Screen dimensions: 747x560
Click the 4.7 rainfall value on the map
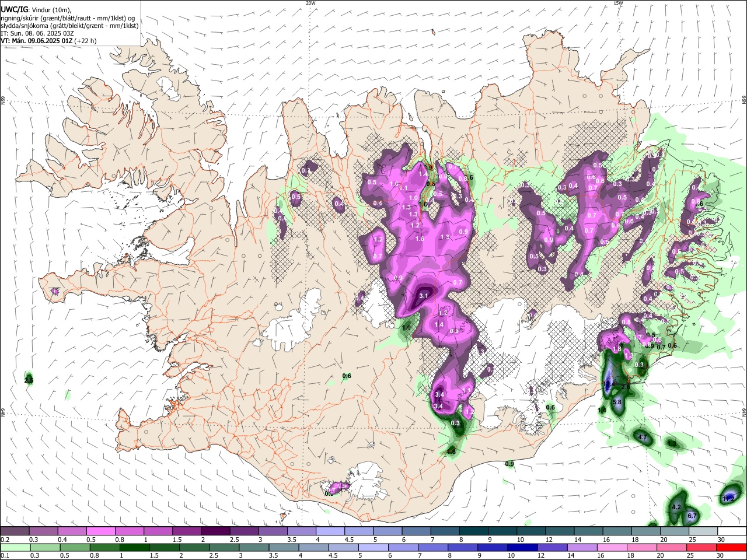click(x=643, y=437)
